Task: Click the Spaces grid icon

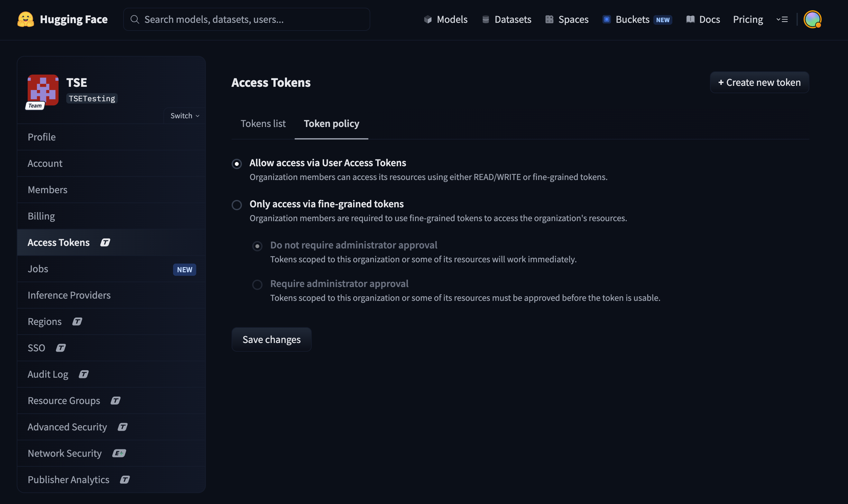Action: click(x=549, y=19)
